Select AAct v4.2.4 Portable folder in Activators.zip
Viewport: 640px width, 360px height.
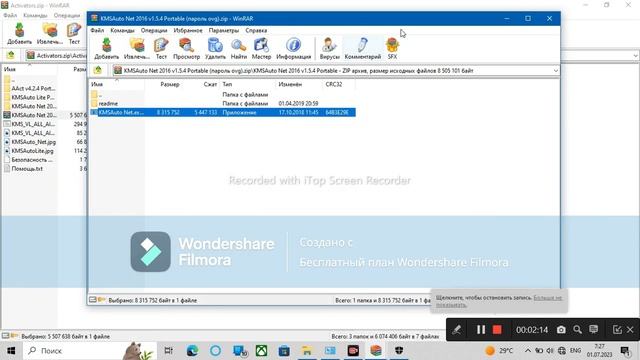pyautogui.click(x=33, y=89)
